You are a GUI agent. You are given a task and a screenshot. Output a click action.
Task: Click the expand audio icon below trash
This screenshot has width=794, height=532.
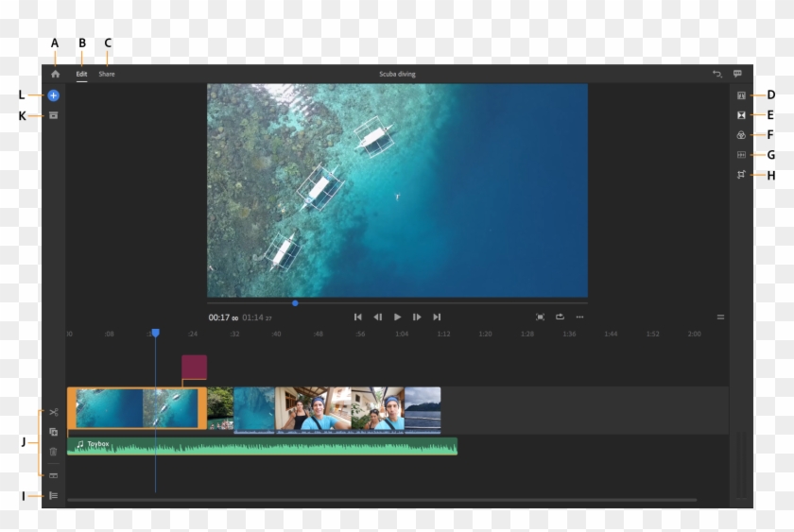(53, 475)
